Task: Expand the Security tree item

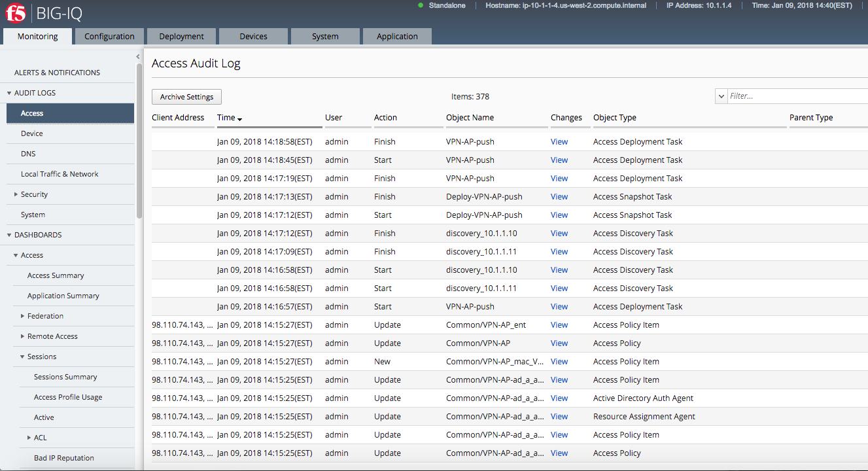Action: coord(16,194)
